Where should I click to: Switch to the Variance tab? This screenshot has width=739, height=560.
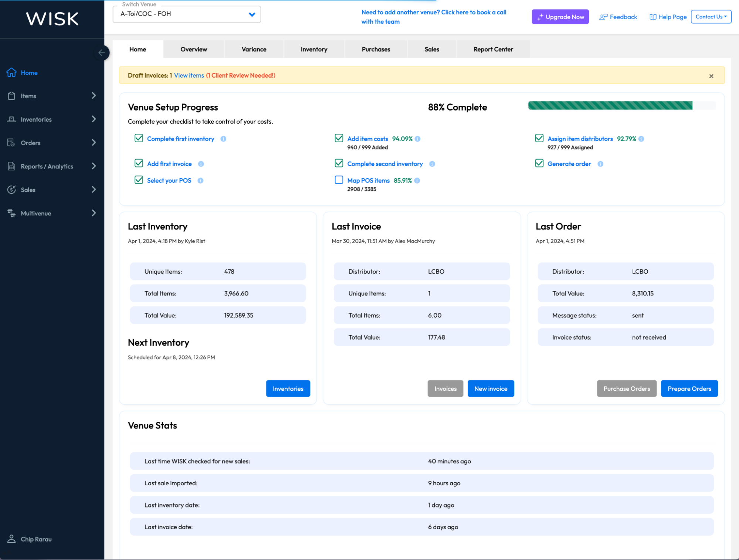254,49
